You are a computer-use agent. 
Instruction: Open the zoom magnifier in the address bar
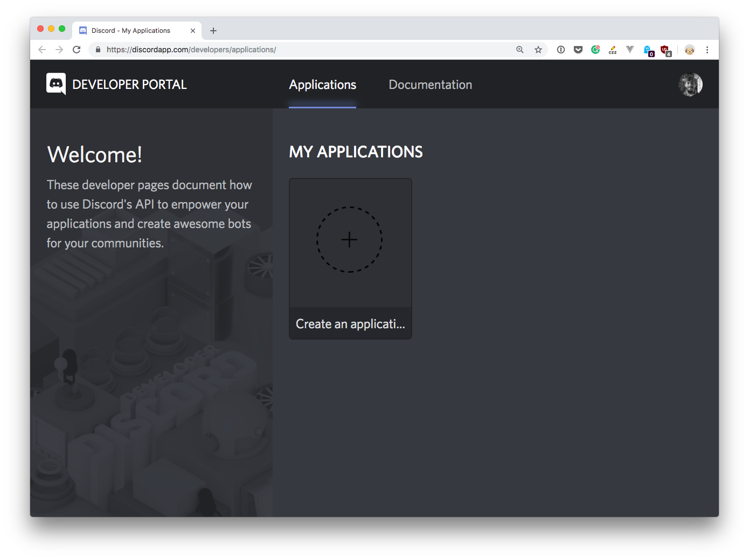click(x=520, y=50)
